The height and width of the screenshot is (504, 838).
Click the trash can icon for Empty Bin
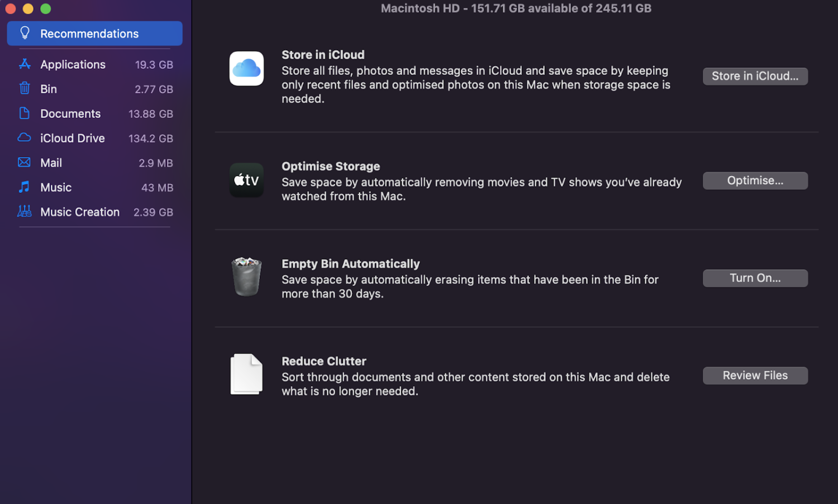tap(246, 277)
